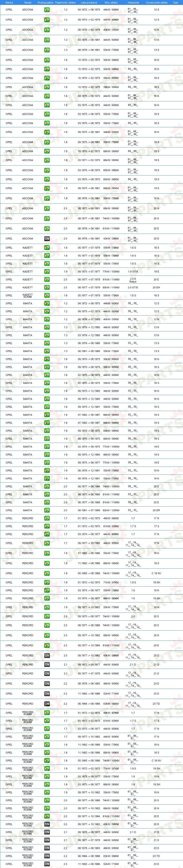Select PB icon in Ascona 20 E row

click(x=47, y=228)
